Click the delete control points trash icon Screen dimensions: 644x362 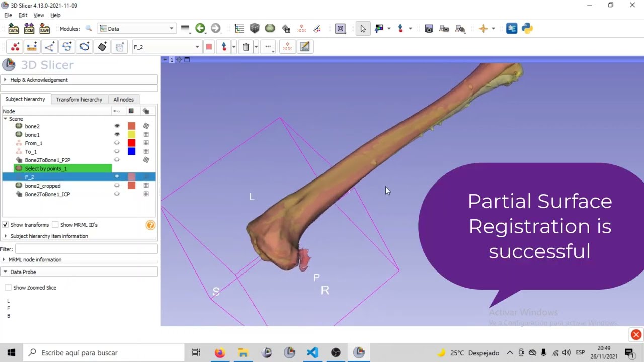[246, 47]
